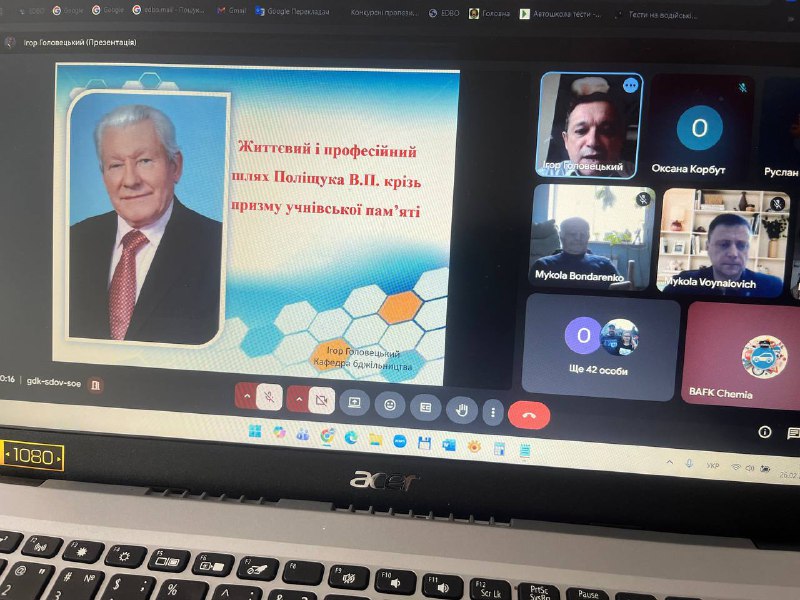The image size is (800, 600).
Task: Switch to the Gmail browser tab
Action: [233, 11]
